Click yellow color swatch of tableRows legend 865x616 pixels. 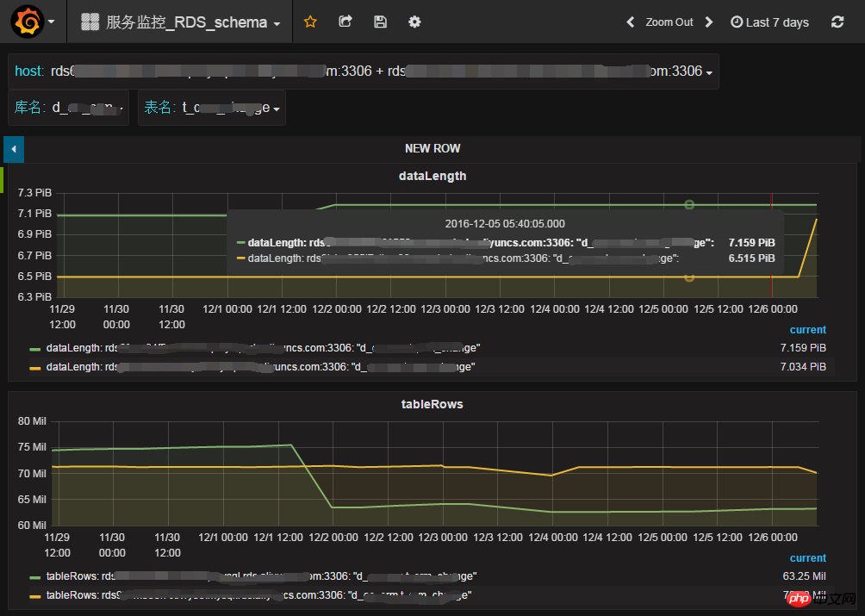(x=35, y=596)
